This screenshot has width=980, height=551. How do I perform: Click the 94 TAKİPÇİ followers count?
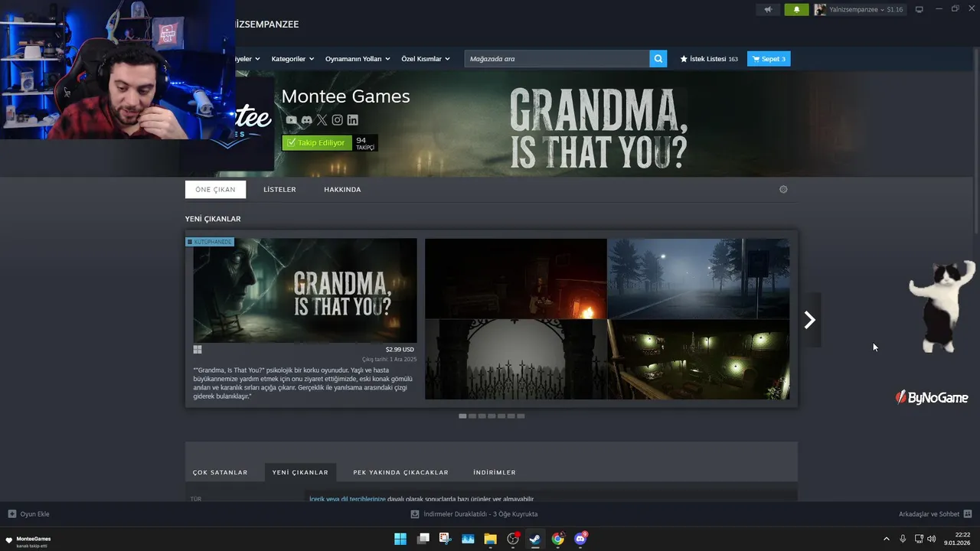[x=365, y=143]
